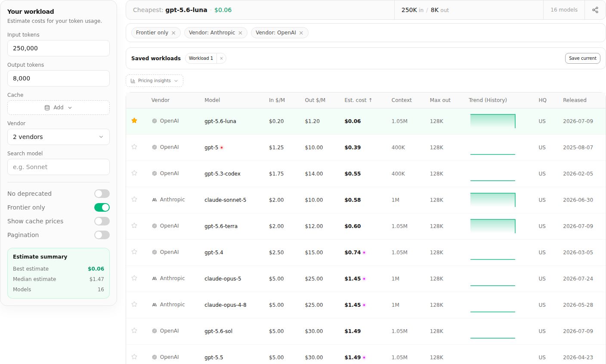Click the OpenAI logo in gpt-5.6-luna row
Screen dimensions: 606x364
point(155,121)
